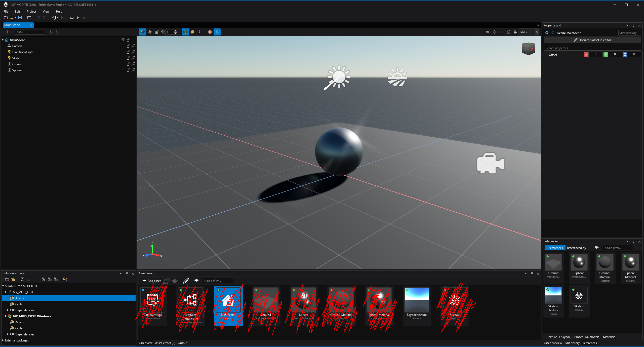The height and width of the screenshot is (347, 644).
Task: Select the translation gizmo tool
Action: point(143,32)
